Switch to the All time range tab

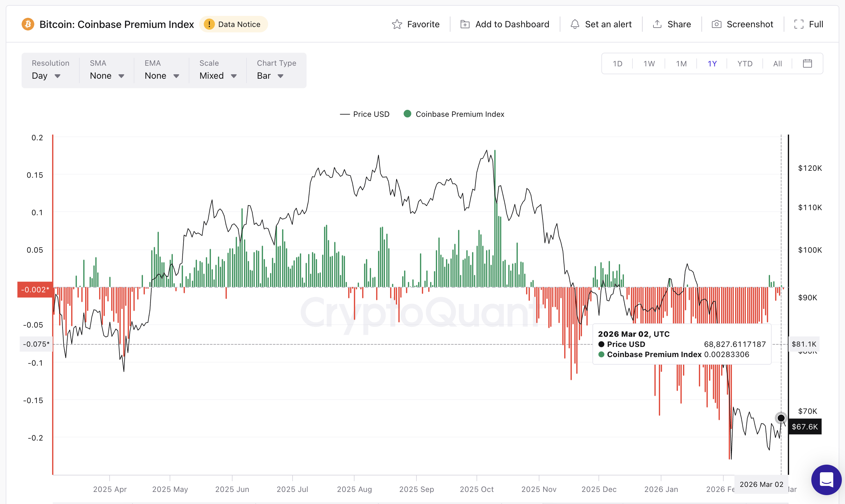(777, 63)
